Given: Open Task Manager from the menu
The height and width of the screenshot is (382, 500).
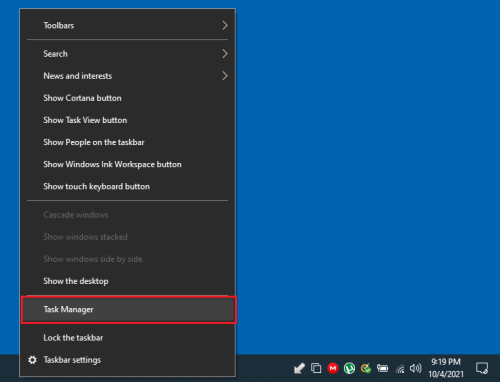Looking at the screenshot, I should 128,310.
